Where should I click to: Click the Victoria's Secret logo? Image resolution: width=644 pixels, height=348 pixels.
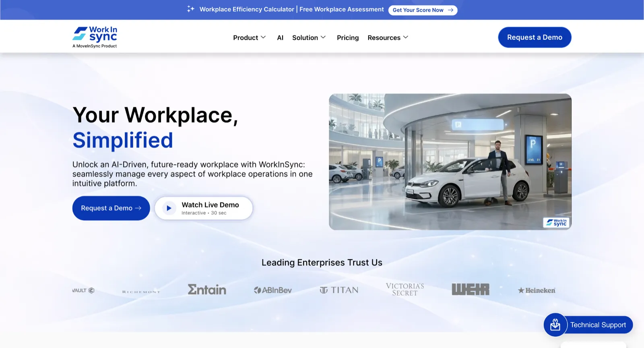405,290
